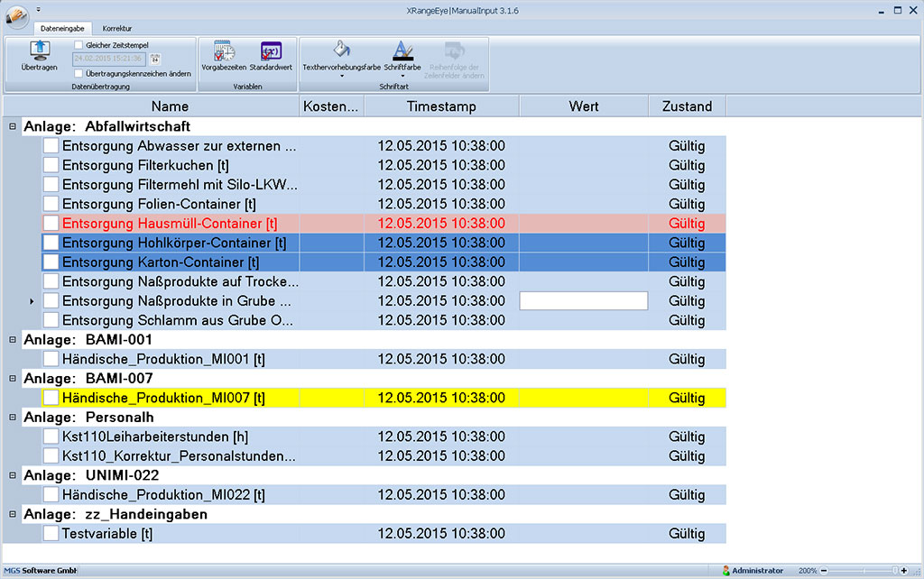The height and width of the screenshot is (579, 924).
Task: Select the Kst110_Korrektur_Personalstunden row
Action: click(x=384, y=456)
